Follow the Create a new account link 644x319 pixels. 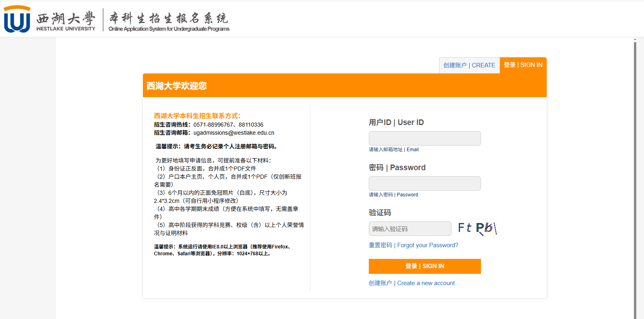[x=412, y=283]
